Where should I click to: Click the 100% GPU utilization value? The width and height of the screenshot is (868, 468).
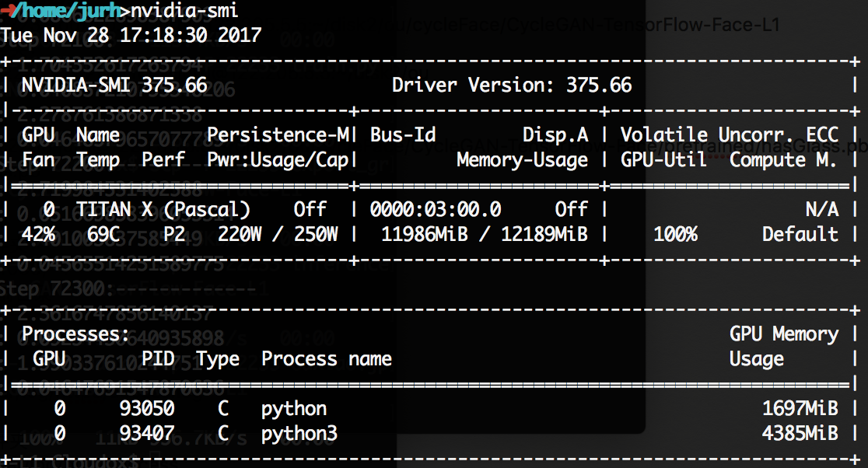tap(675, 234)
